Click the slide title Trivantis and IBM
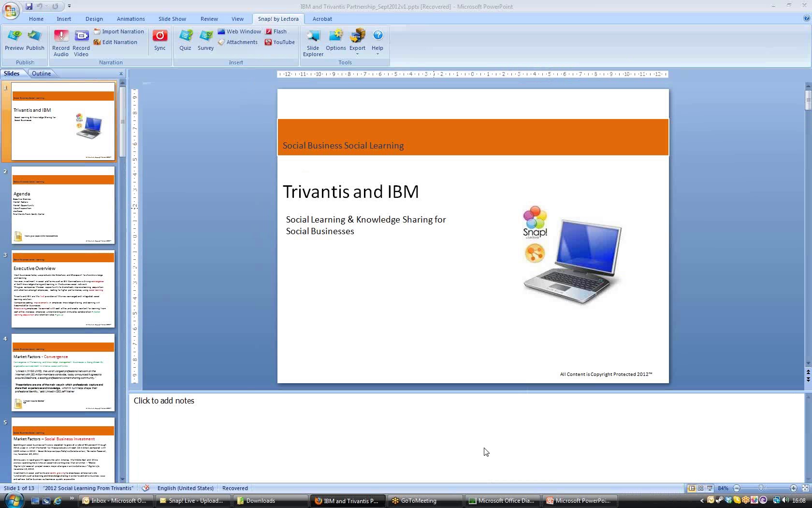Viewport: 812px width, 508px height. (x=351, y=192)
